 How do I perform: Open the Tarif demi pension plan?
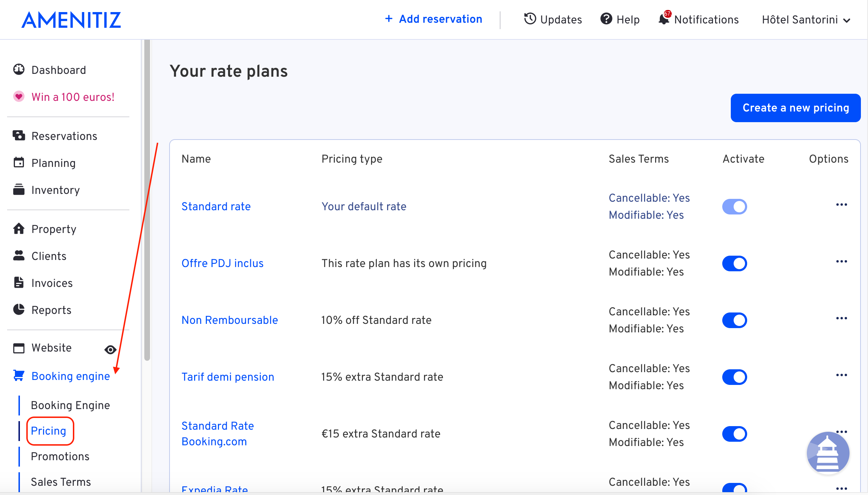(x=228, y=377)
